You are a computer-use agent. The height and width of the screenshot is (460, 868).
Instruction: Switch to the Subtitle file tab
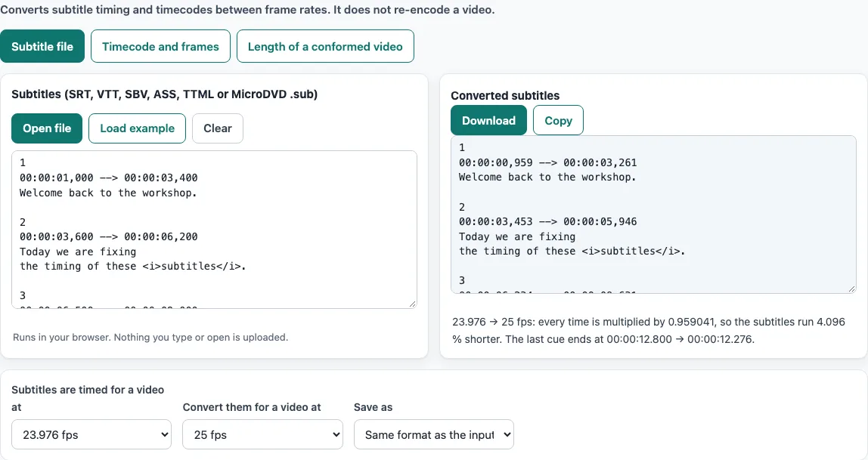click(42, 46)
